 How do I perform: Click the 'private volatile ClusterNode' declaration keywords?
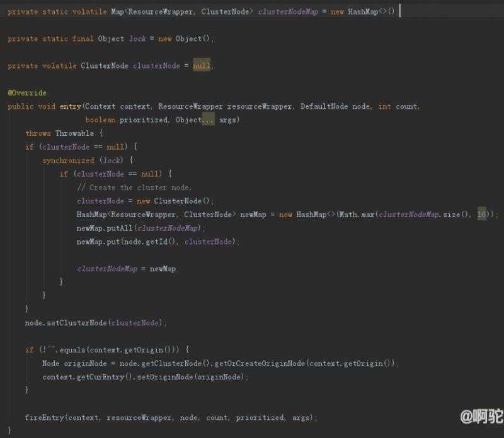[68, 66]
